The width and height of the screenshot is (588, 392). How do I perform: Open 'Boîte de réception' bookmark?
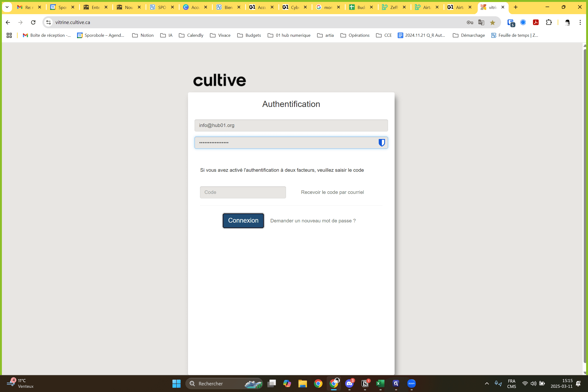point(47,35)
